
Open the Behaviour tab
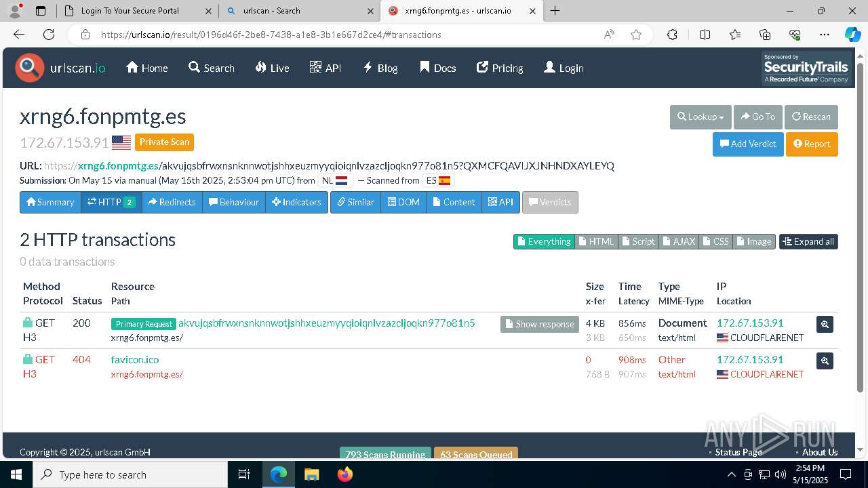coord(233,202)
